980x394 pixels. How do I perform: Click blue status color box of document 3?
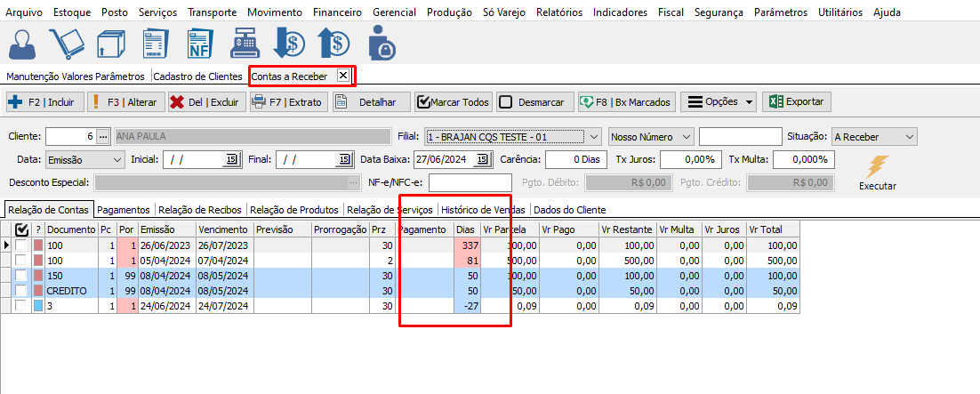(x=38, y=306)
